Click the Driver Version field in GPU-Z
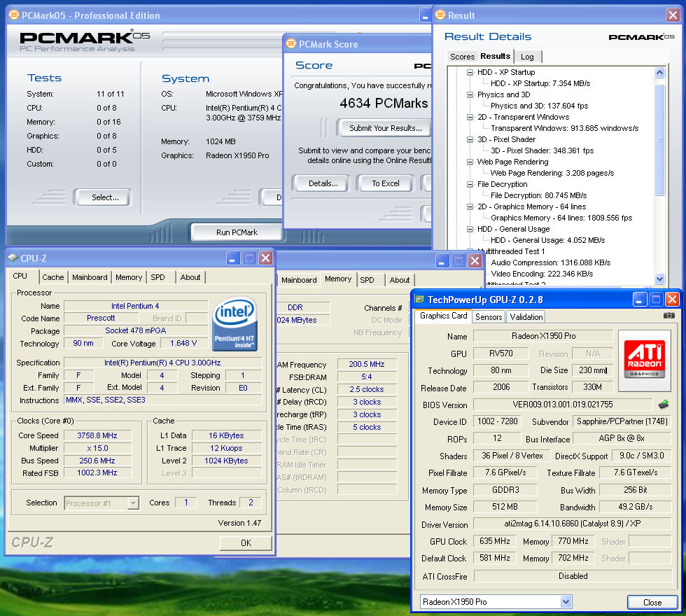Screen dimensions: 686x616 (x=573, y=524)
